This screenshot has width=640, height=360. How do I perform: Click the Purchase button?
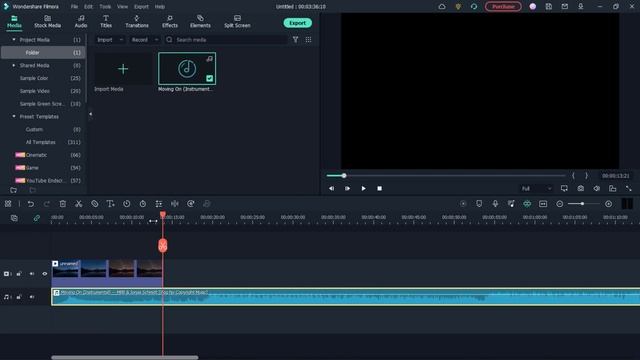(503, 7)
